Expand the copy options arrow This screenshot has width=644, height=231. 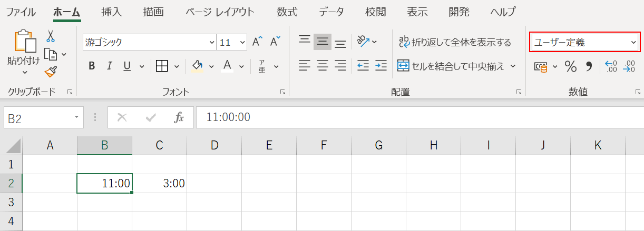point(64,54)
